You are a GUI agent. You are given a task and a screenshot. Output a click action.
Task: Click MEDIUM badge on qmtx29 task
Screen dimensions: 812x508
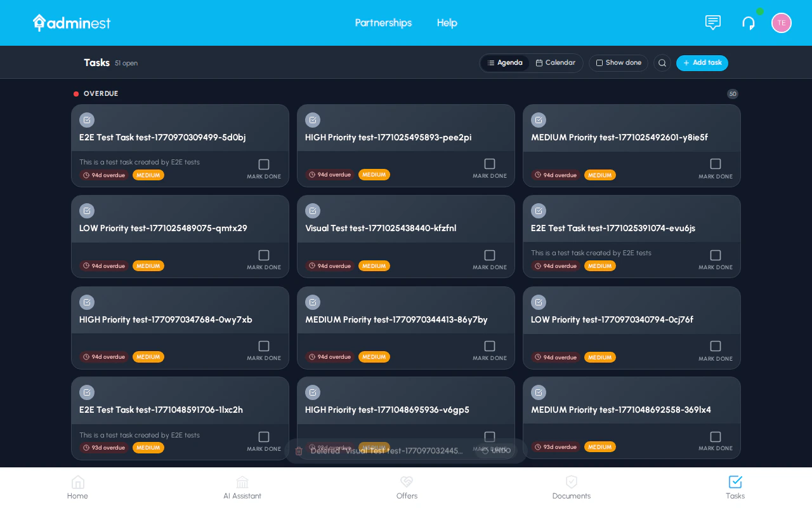(x=148, y=266)
